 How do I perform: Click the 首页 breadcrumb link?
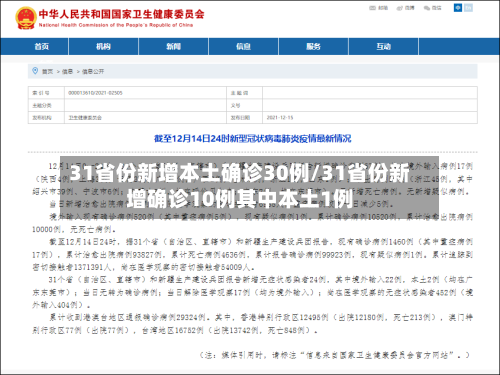(x=47, y=71)
